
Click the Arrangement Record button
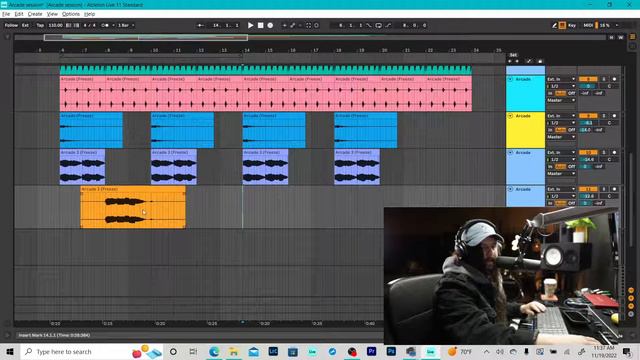pos(270,25)
